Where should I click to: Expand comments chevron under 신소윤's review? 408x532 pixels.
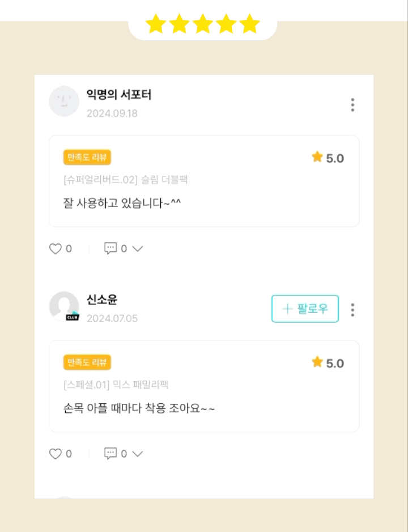click(x=137, y=454)
